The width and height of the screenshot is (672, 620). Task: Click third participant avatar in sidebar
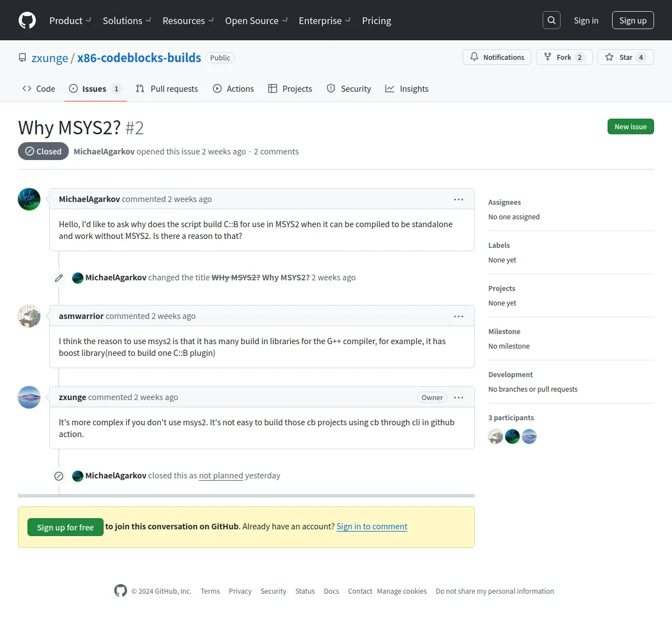point(529,436)
